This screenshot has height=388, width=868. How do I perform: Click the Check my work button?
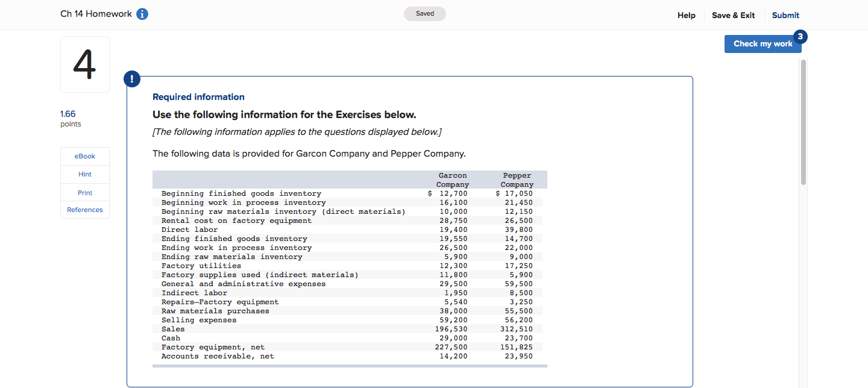[x=763, y=43]
